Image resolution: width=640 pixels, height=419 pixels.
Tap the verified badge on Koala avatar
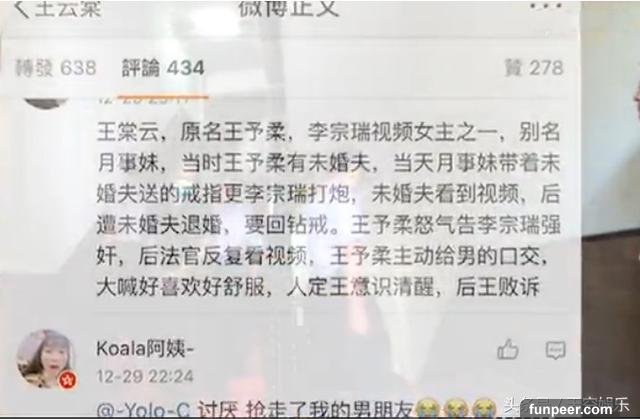click(67, 380)
